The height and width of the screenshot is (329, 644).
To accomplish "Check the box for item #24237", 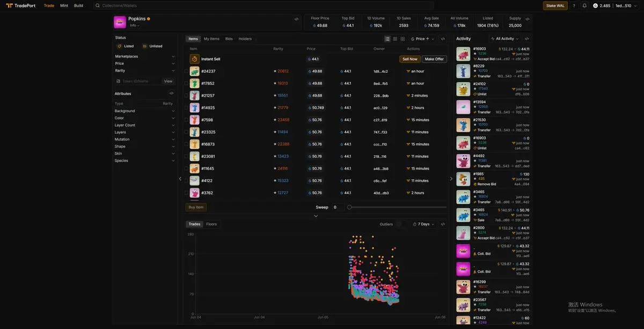I will coord(186,71).
